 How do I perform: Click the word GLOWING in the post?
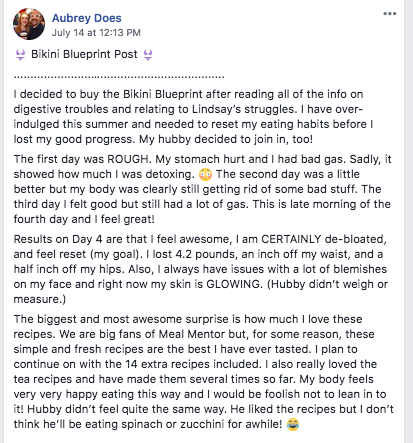tap(234, 284)
